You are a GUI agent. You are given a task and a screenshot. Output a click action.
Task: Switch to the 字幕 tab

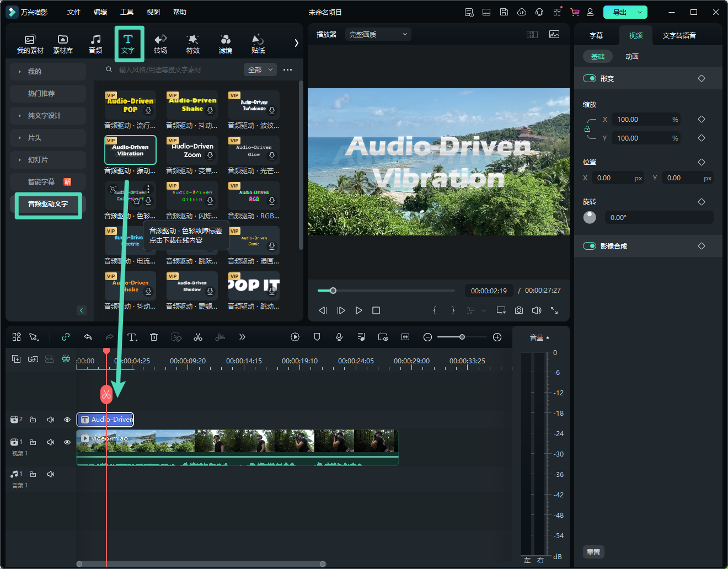(596, 35)
